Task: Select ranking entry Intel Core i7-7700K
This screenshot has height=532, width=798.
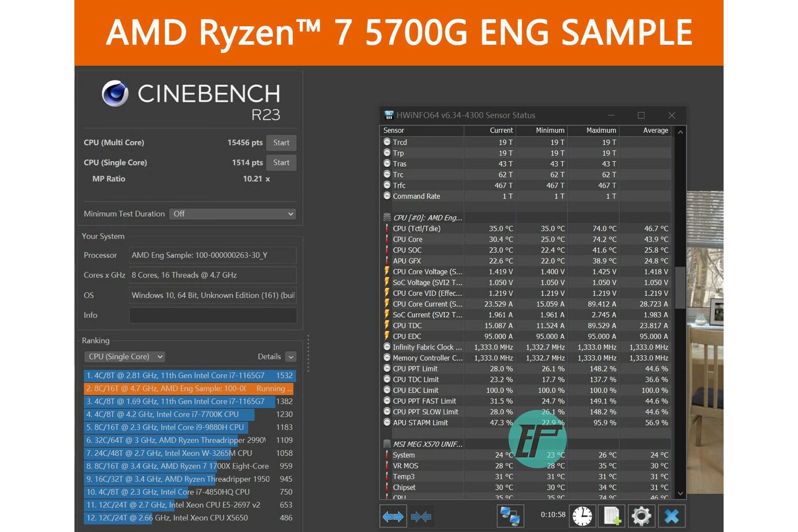Action: [190, 414]
